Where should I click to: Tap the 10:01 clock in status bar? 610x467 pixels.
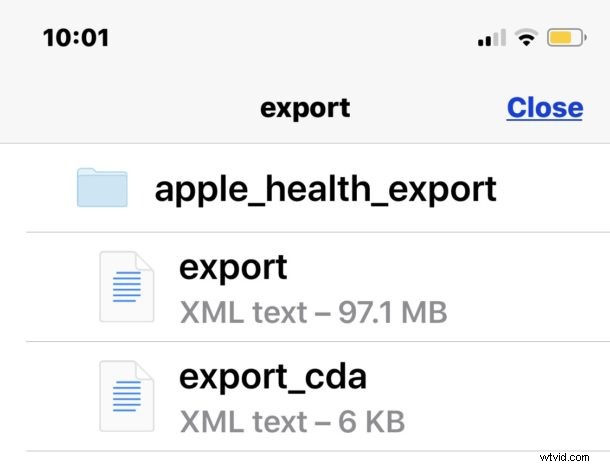pyautogui.click(x=76, y=38)
